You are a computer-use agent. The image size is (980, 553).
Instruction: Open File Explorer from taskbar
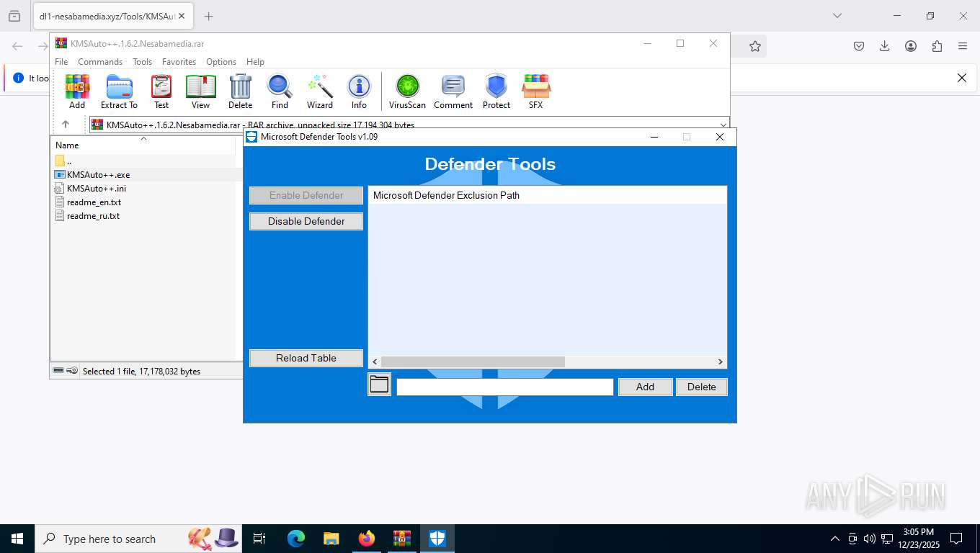tap(331, 539)
